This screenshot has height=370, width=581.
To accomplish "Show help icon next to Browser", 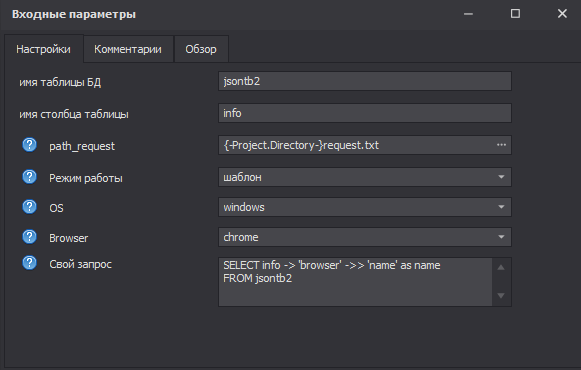I will (29, 237).
